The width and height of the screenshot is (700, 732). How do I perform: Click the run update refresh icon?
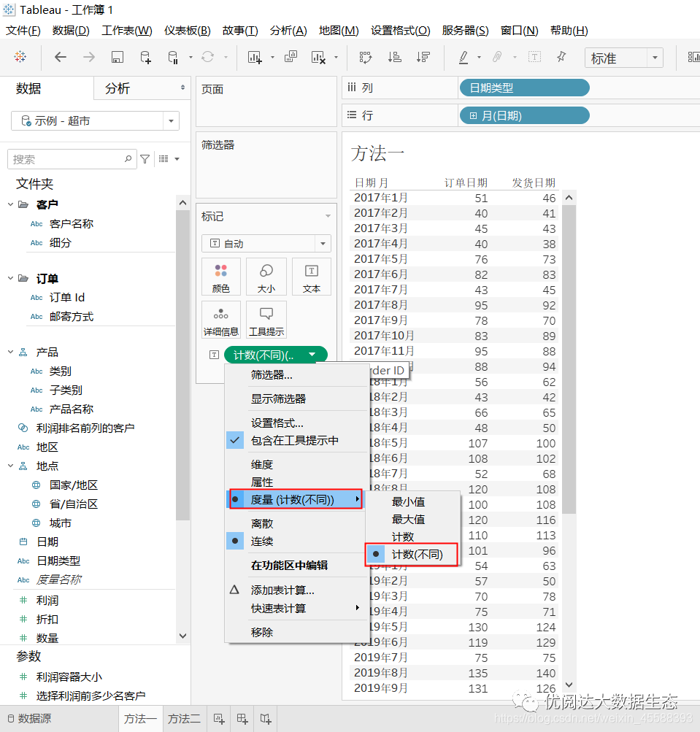coord(208,57)
